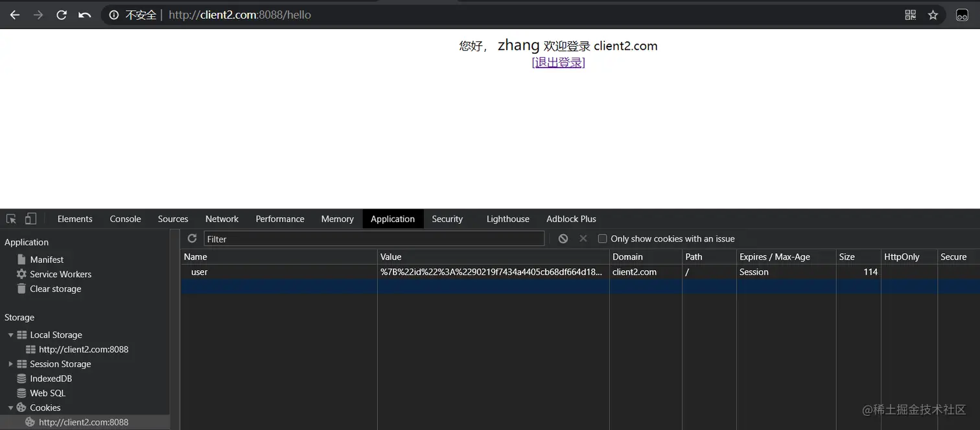Select Local Storage entry http://client2.com:8088
Viewport: 980px width, 430px height.
pyautogui.click(x=84, y=349)
